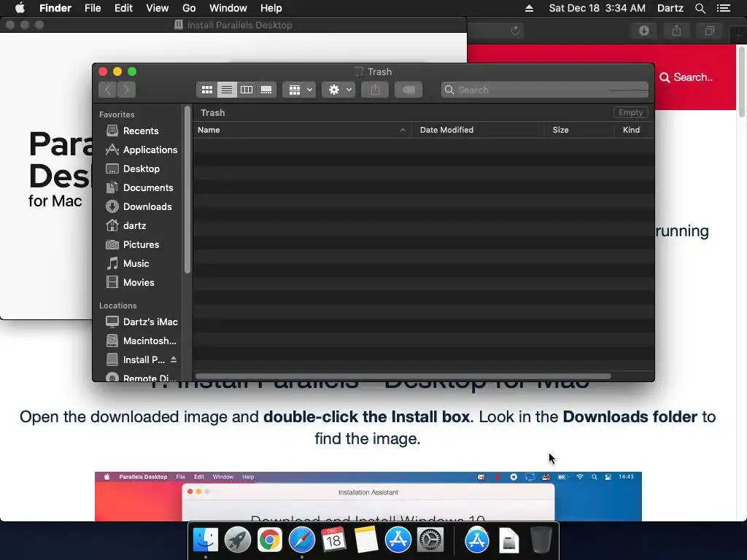
Task: Reload the page in Safari
Action: [x=515, y=31]
